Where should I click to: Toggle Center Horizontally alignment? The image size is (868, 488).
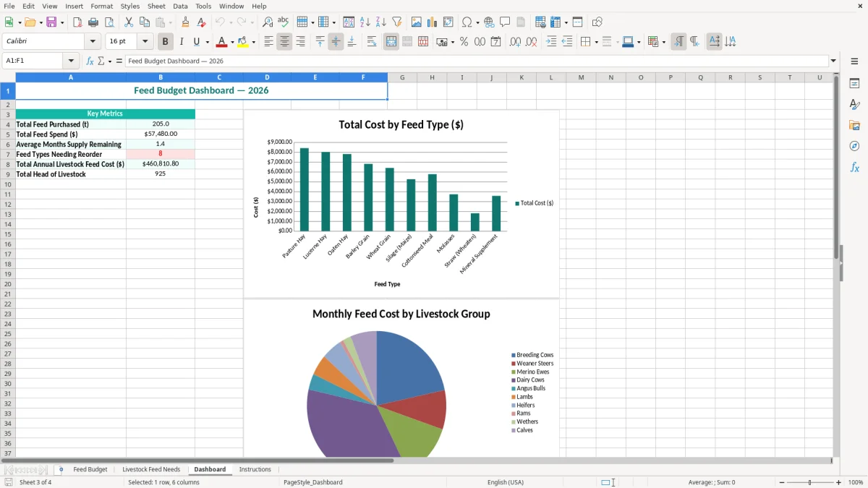coord(284,42)
